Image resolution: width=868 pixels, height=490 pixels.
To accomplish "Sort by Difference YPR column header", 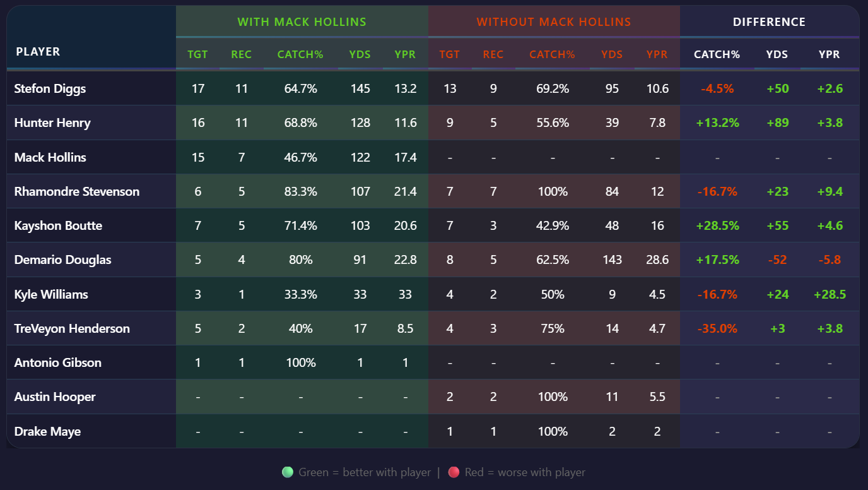I will click(829, 55).
